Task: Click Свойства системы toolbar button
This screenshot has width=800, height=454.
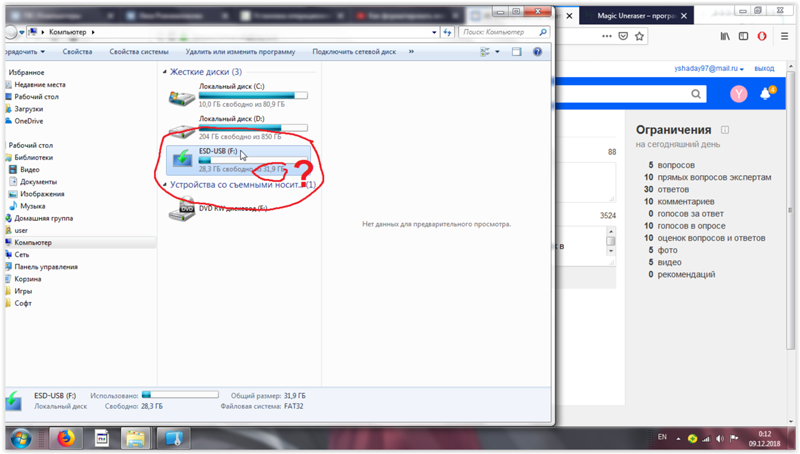Action: coord(139,52)
